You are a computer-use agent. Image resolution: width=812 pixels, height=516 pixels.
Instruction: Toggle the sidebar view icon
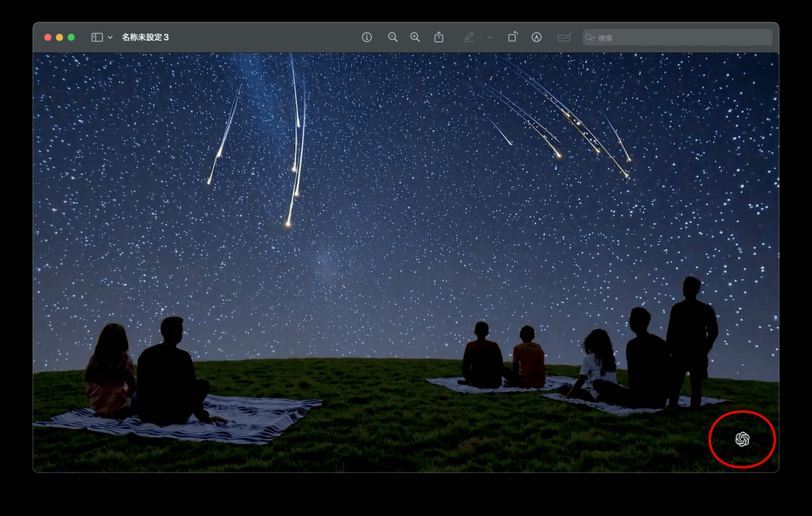97,37
